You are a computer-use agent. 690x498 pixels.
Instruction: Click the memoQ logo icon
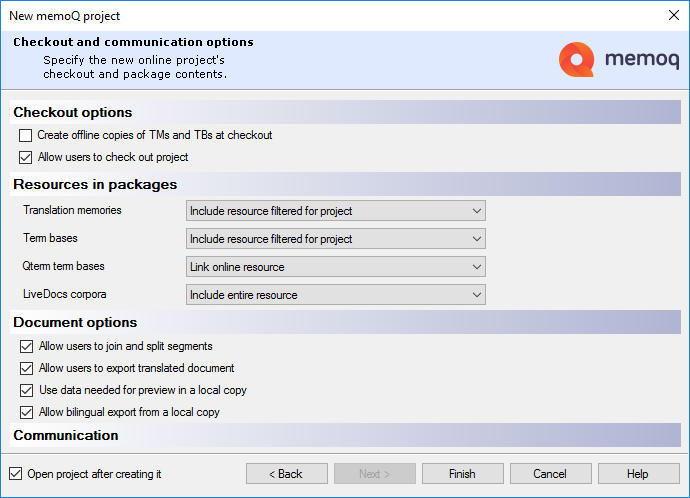coord(577,60)
